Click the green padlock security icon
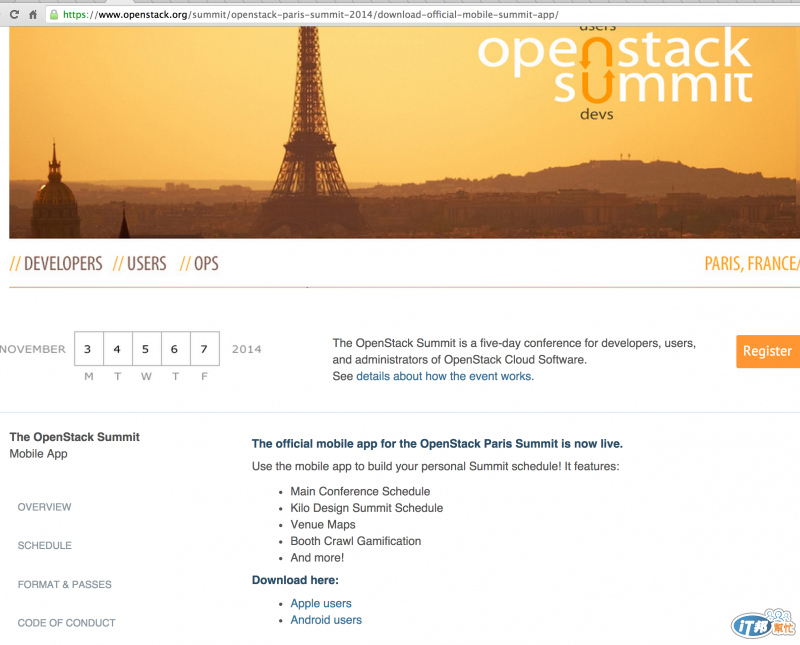 (54, 14)
